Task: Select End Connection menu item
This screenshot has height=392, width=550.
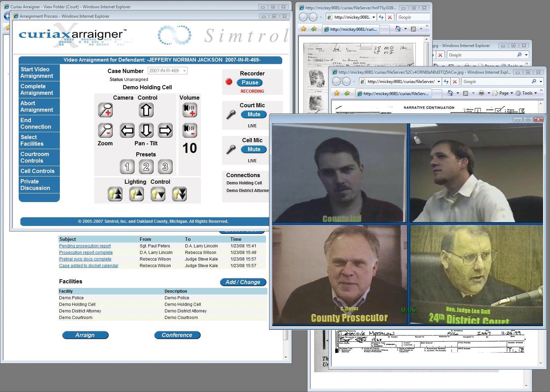Action: [x=39, y=124]
